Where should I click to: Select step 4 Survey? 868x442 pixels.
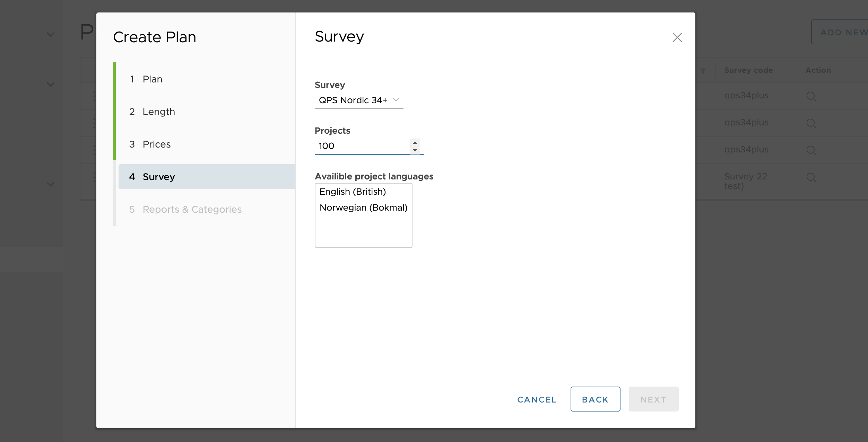pyautogui.click(x=207, y=177)
